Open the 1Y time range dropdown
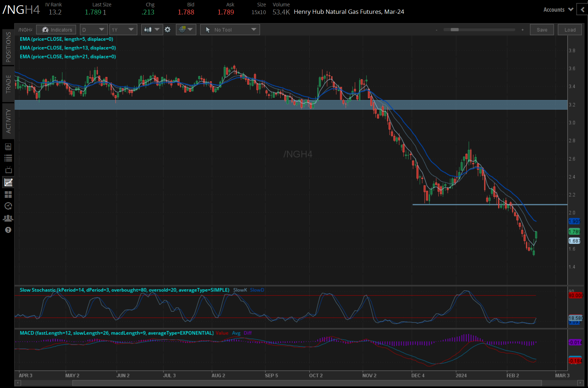The height and width of the screenshot is (388, 588). click(x=123, y=30)
